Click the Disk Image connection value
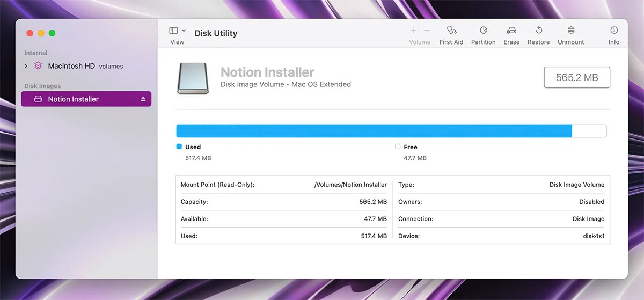Screen dimensions: 644x300 pyautogui.click(x=588, y=219)
